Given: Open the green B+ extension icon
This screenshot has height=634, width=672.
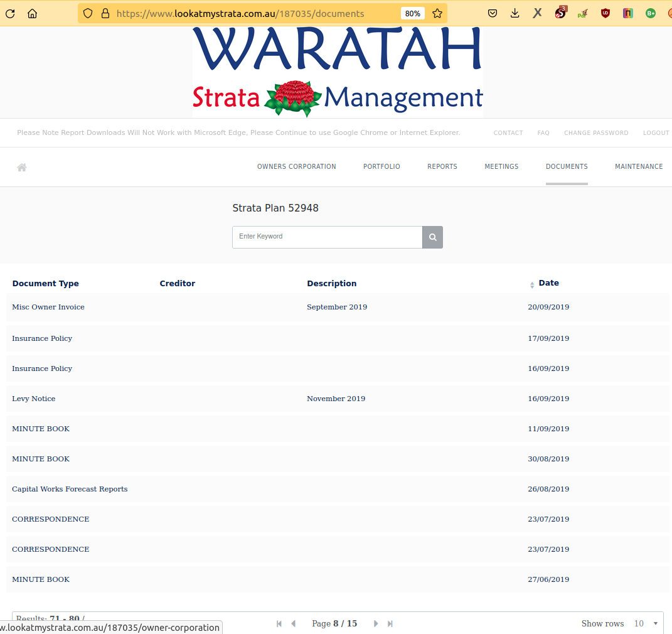Looking at the screenshot, I should tap(650, 14).
